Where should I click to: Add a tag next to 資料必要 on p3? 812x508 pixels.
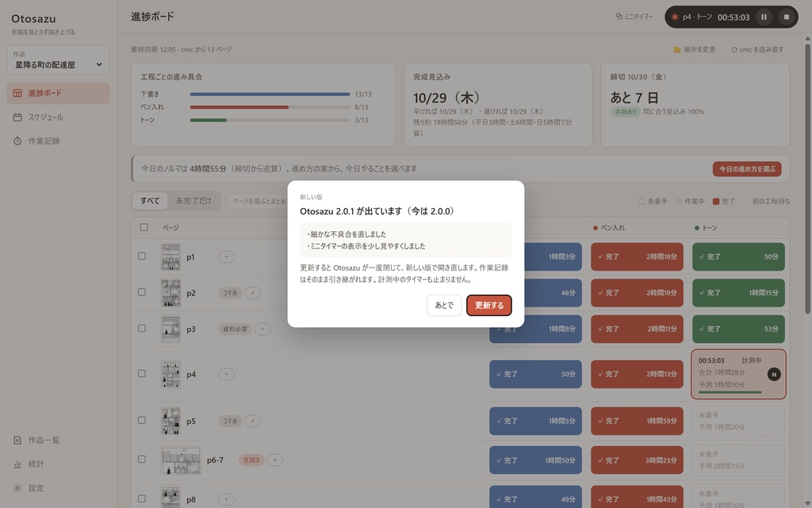point(262,329)
